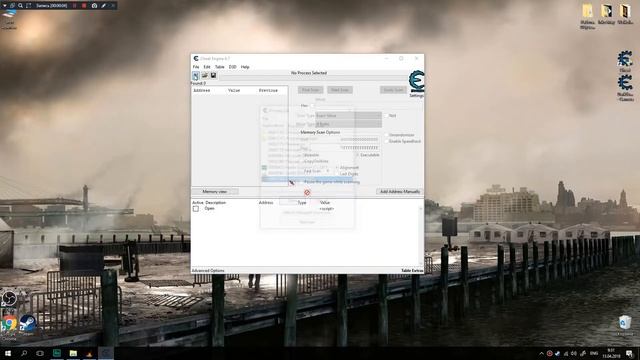Select the Alignment radio option

coord(337,168)
